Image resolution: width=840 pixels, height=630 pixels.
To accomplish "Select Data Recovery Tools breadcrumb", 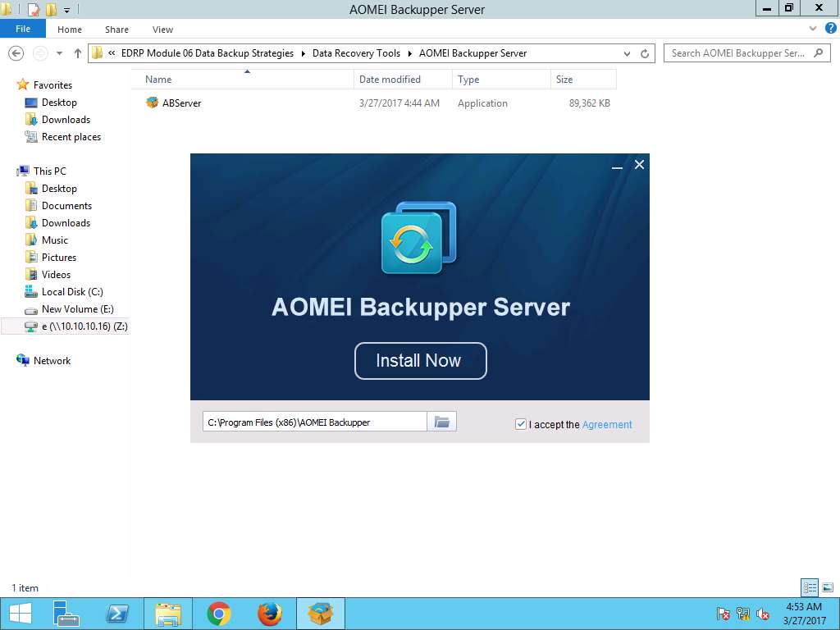I will [x=356, y=53].
